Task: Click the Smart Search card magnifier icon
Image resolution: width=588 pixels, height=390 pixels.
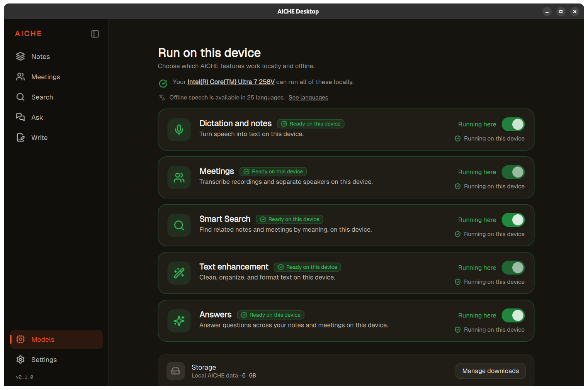Action: pos(179,225)
